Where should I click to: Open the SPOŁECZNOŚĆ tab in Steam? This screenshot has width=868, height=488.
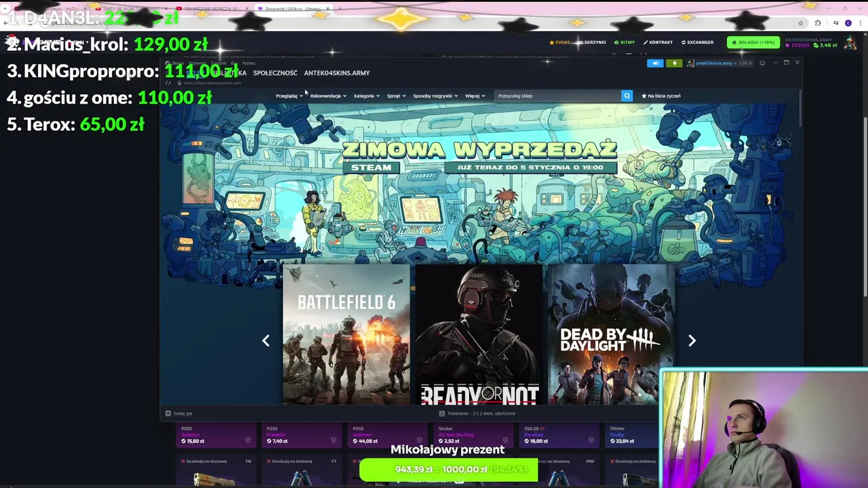[275, 73]
